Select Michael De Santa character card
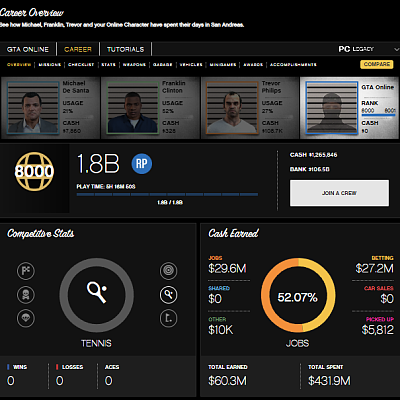This screenshot has width=400, height=400. pos(50,108)
